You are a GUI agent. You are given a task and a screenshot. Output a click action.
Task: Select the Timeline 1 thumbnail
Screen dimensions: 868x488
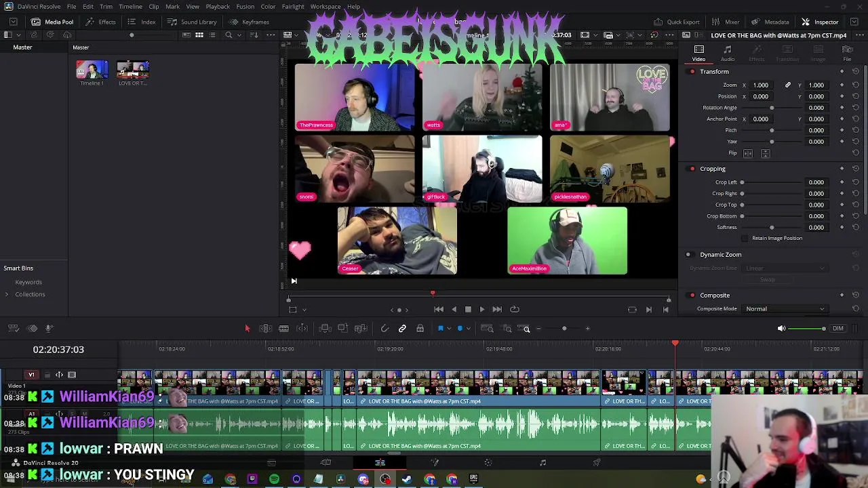[x=92, y=70]
